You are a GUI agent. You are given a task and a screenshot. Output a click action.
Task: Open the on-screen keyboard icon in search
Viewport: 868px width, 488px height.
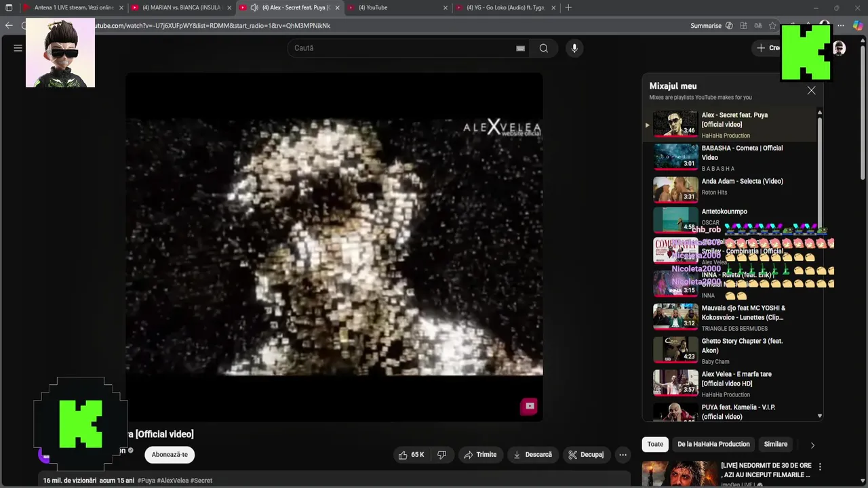click(x=520, y=48)
